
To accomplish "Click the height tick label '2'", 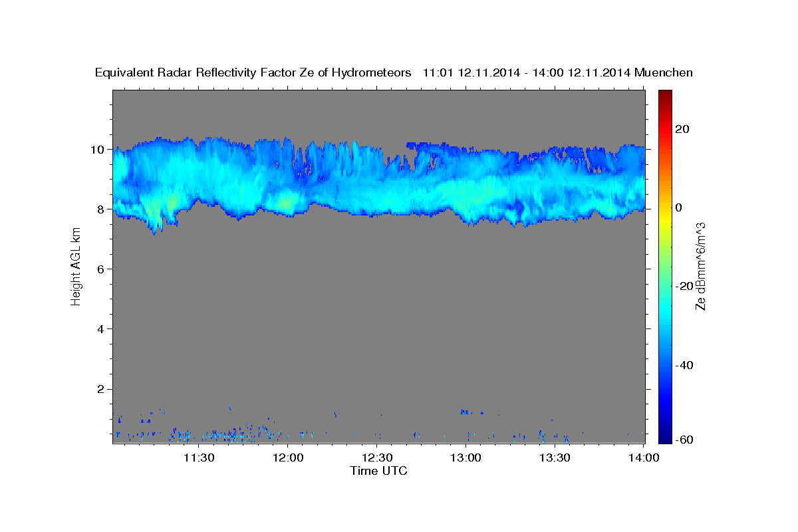I will pyautogui.click(x=101, y=389).
